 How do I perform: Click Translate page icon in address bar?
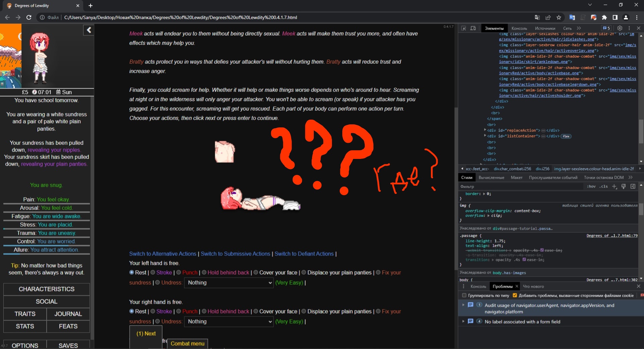pos(537,17)
